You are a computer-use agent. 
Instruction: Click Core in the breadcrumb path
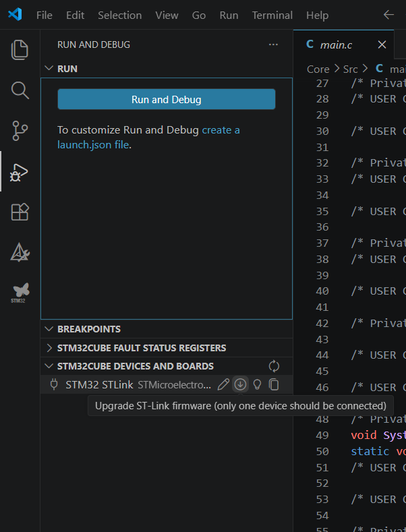coord(318,69)
